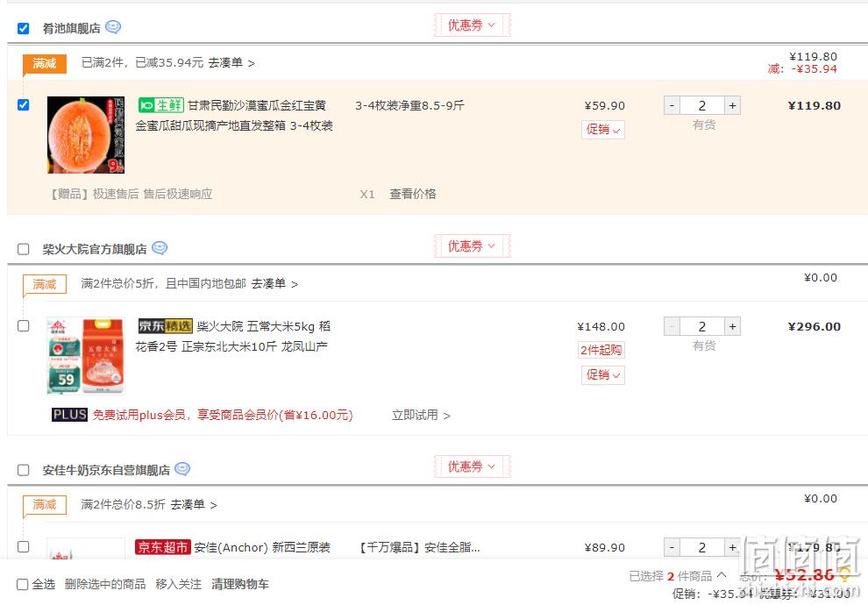Click 清理购物车 in bottom bar
868x605 pixels.
[x=239, y=585]
